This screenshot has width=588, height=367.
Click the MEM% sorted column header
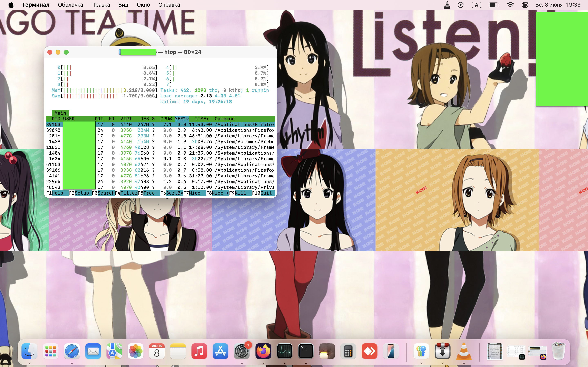tap(182, 119)
